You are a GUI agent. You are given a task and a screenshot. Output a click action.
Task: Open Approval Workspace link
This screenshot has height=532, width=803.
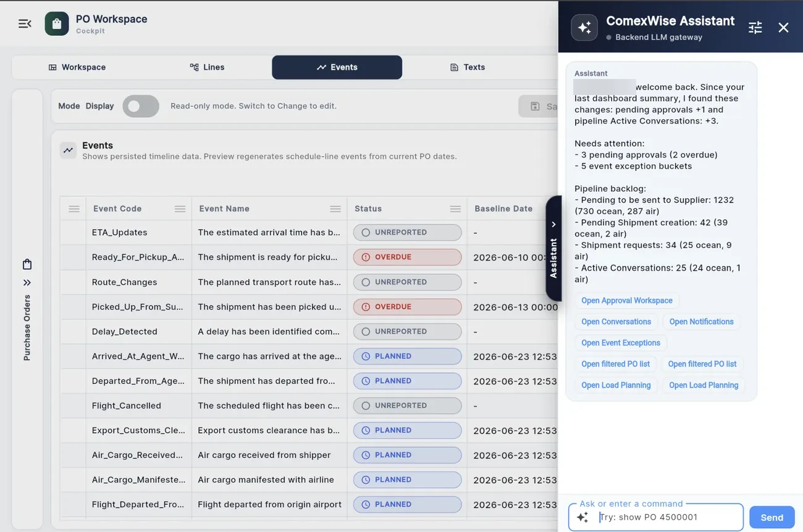[x=626, y=301]
